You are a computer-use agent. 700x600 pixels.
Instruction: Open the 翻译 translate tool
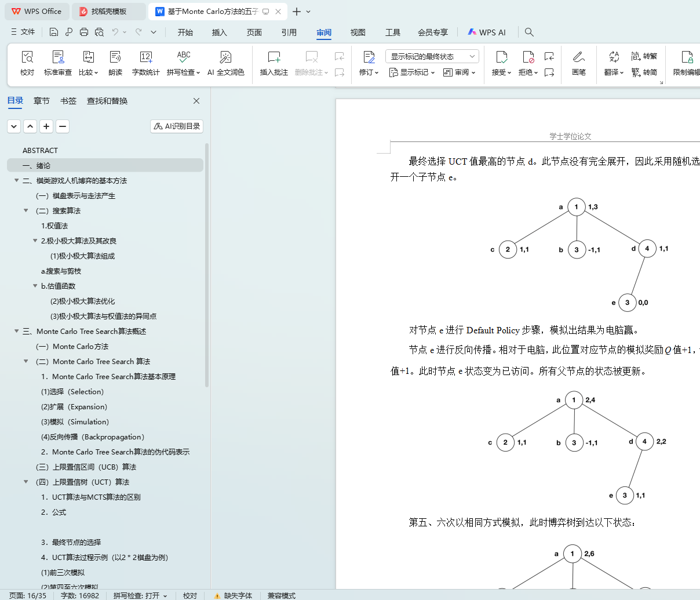pos(614,63)
